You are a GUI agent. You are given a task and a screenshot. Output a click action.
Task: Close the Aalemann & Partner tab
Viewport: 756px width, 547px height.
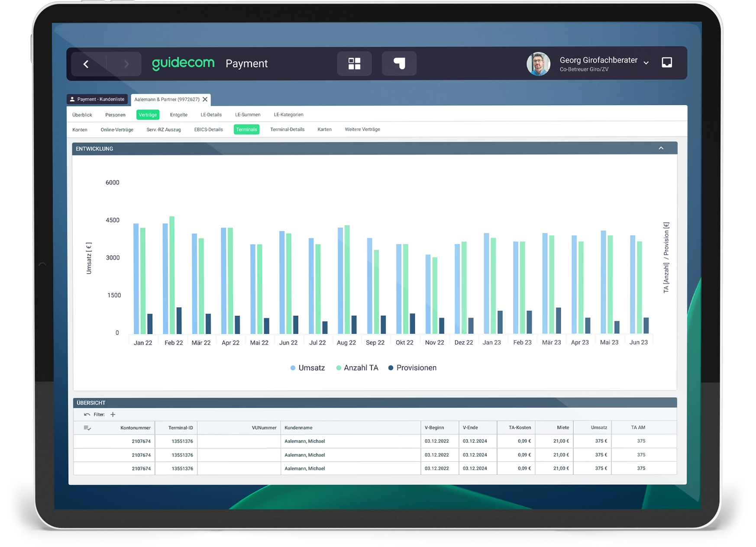click(205, 100)
